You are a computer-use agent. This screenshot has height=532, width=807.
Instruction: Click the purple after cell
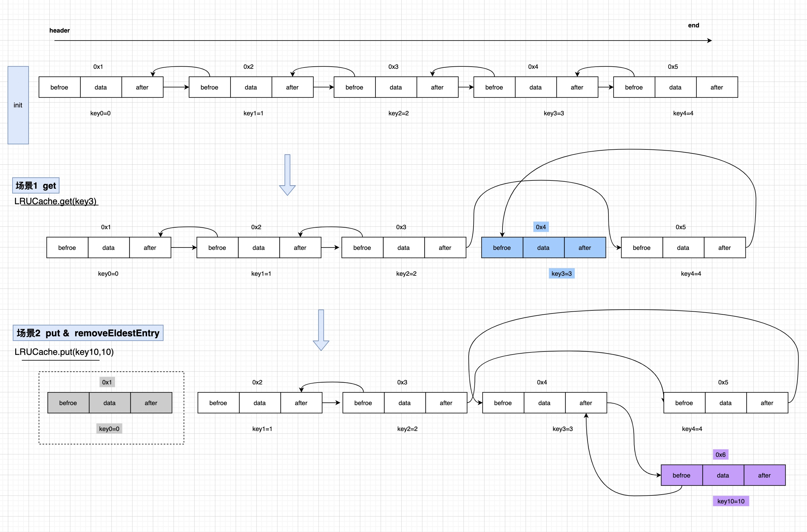(764, 475)
